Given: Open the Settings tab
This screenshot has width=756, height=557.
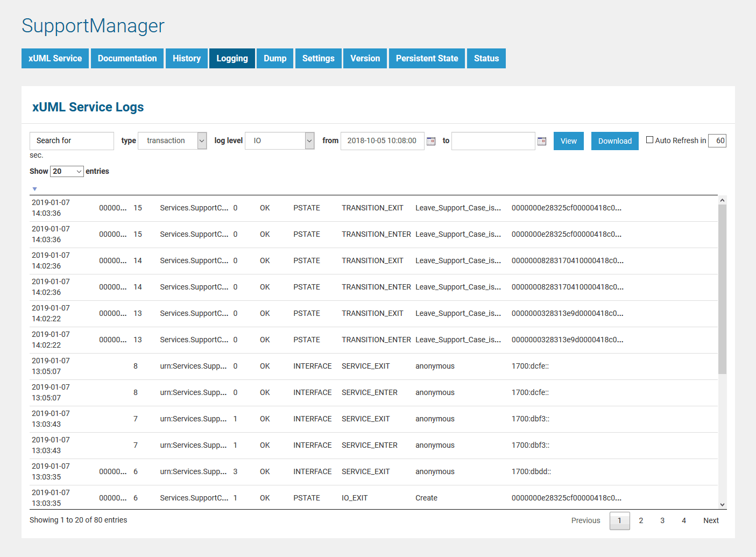Looking at the screenshot, I should tap(318, 58).
